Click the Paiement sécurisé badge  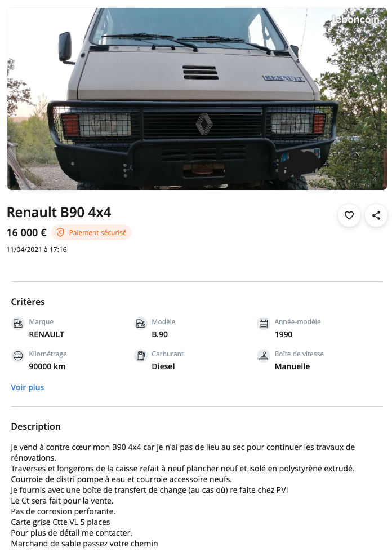[x=91, y=232]
